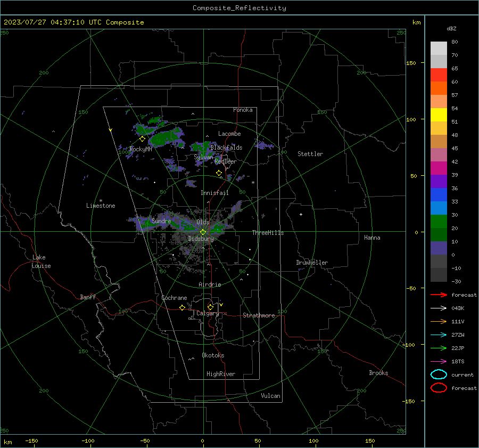Click the yellow 54–51 dBZ color swatch

439,115
